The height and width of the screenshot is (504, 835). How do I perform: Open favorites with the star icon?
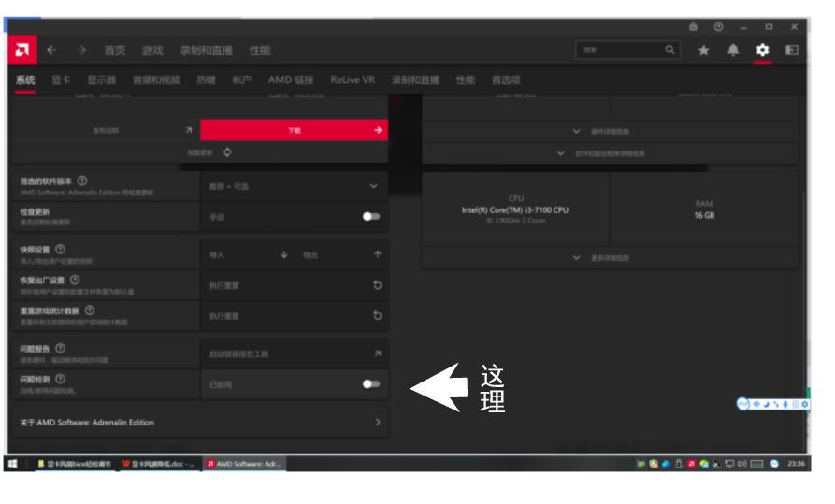click(x=703, y=50)
